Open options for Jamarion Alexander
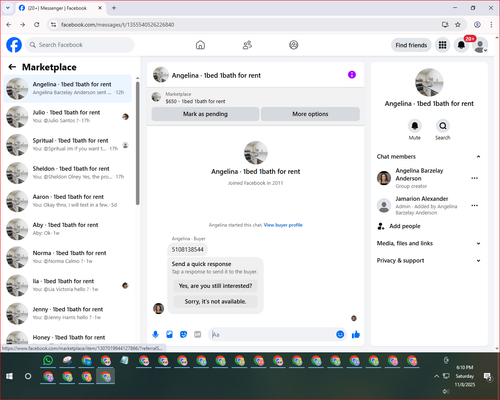 pyautogui.click(x=475, y=205)
